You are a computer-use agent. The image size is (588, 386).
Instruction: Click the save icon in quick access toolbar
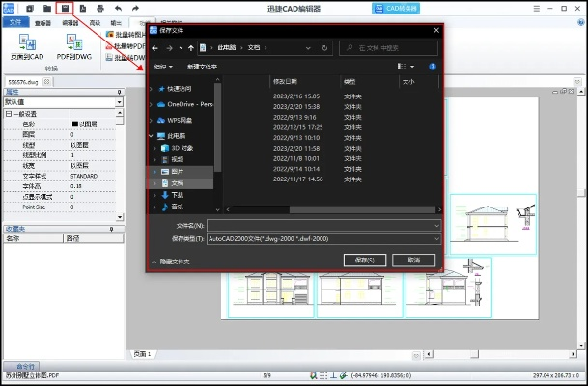(66, 8)
